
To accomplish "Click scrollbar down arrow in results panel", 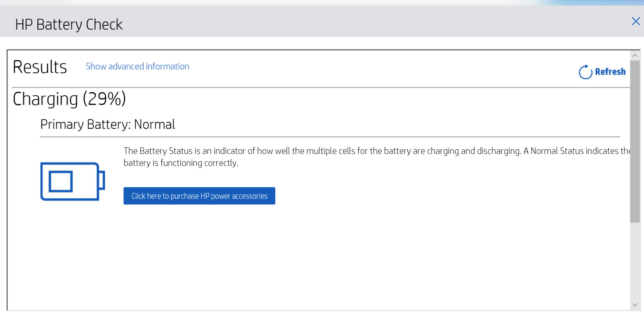I will tap(635, 305).
